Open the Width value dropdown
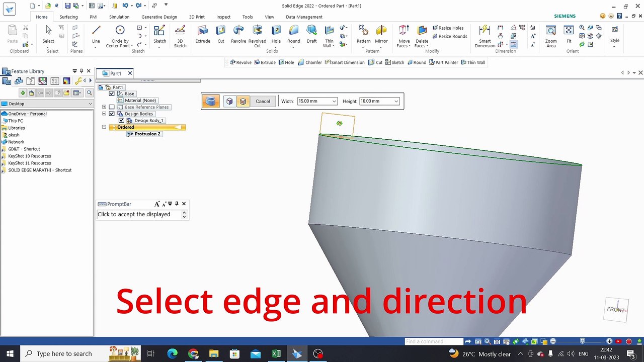This screenshot has height=362, width=644. coord(334,102)
